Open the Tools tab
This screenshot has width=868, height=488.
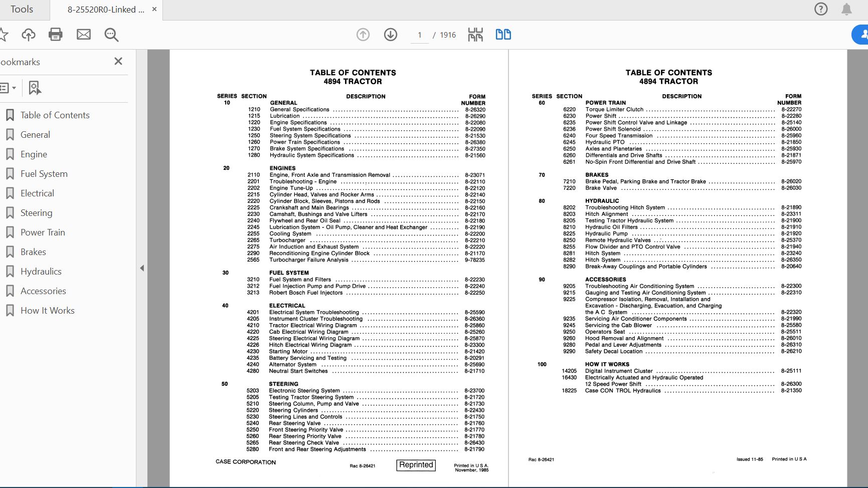[x=22, y=10]
